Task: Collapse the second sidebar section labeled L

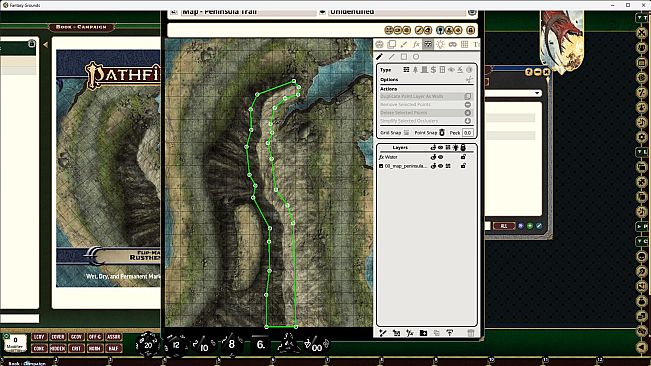Action: pos(642,152)
